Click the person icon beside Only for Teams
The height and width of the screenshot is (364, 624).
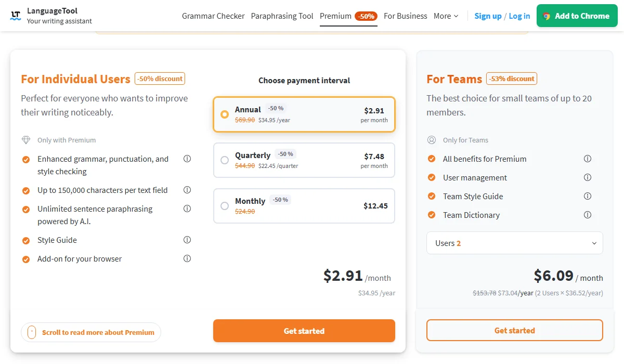pyautogui.click(x=431, y=140)
